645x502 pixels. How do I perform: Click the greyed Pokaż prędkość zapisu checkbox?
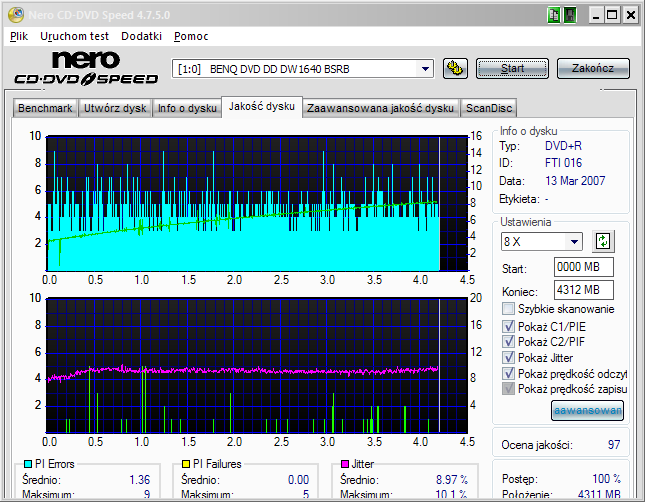(508, 388)
